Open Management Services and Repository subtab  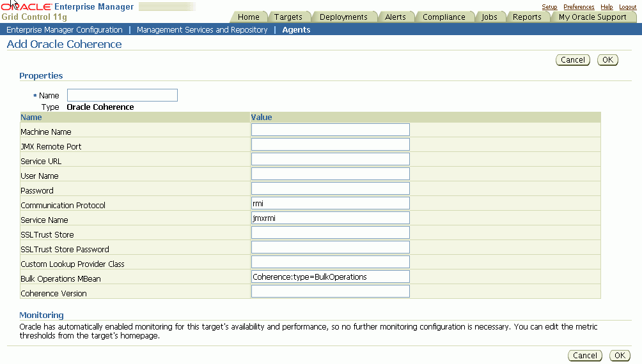(202, 30)
